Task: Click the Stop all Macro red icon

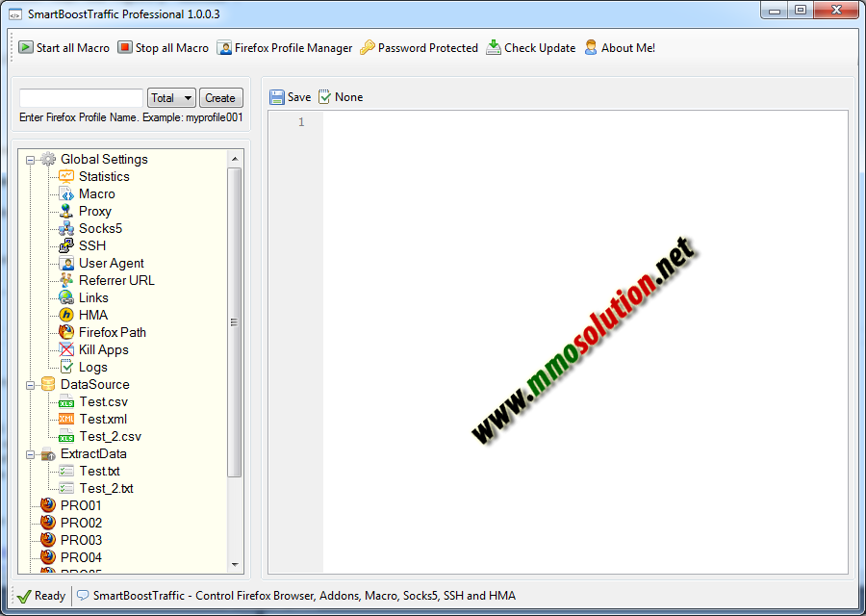Action: coord(125,47)
